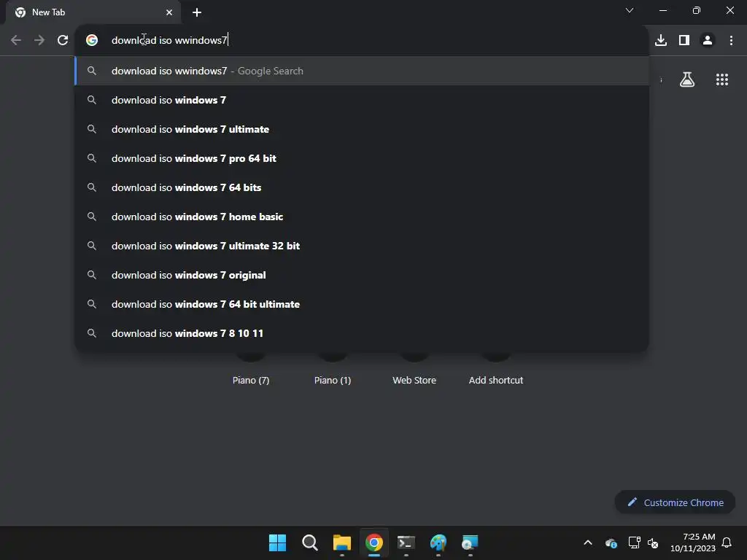
Task: Select 'download iso wwindows7 - Google Search' suggestion
Action: (362, 71)
